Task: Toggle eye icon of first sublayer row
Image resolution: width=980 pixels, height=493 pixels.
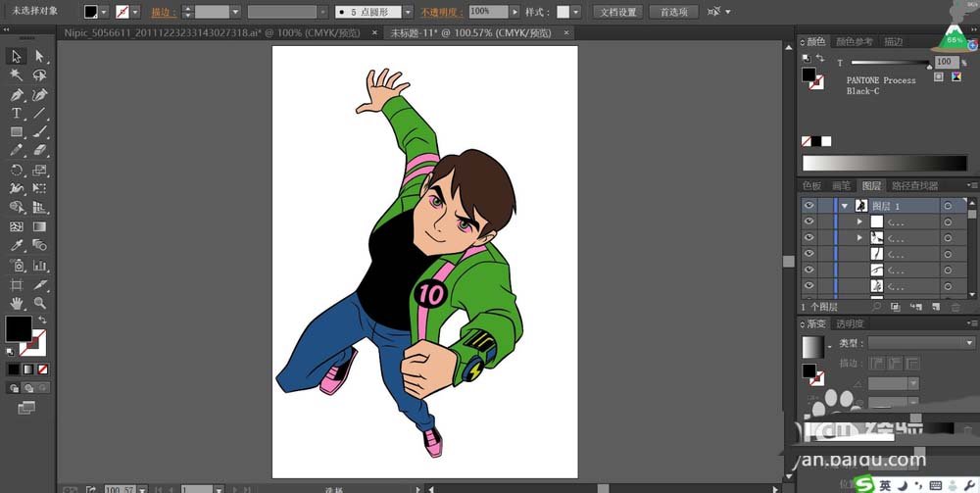Action: (808, 222)
